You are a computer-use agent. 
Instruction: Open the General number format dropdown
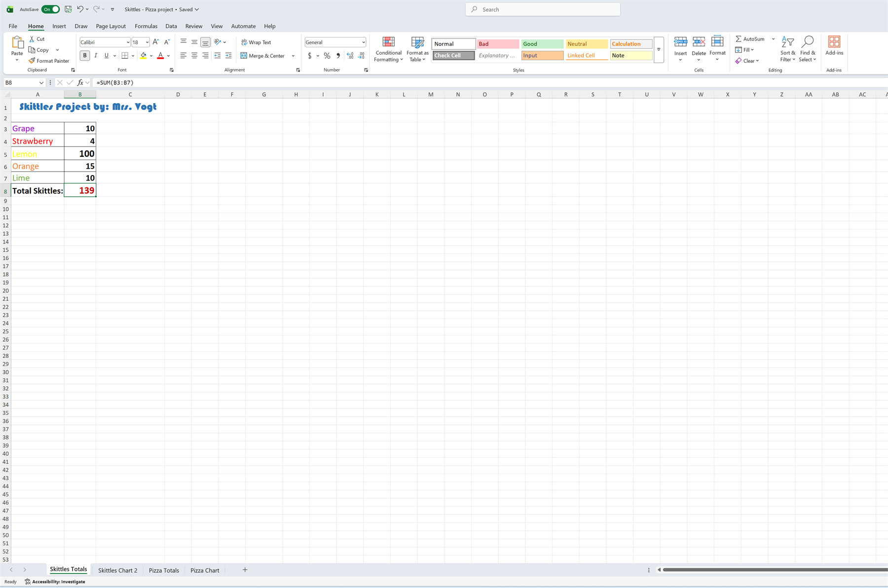click(363, 42)
